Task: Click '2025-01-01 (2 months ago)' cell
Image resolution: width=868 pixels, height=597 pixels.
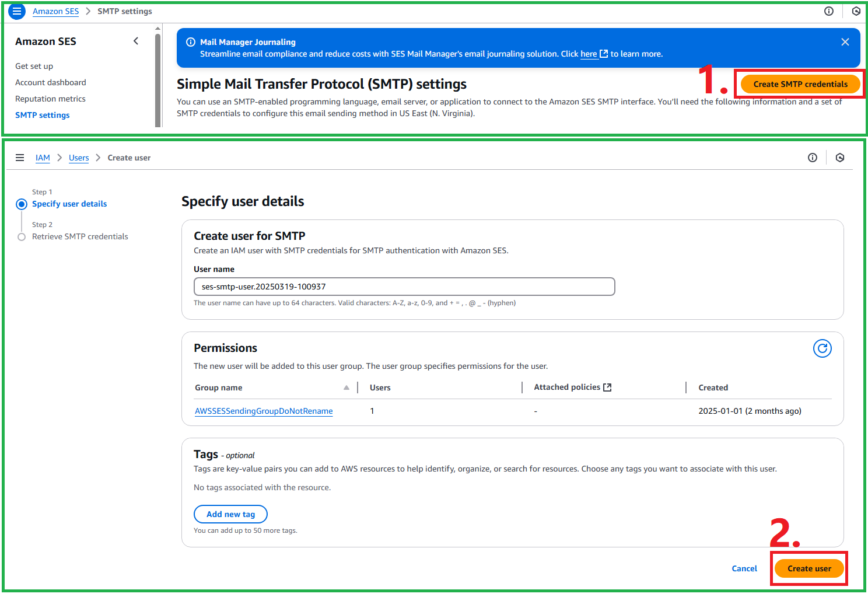Action: click(x=750, y=411)
